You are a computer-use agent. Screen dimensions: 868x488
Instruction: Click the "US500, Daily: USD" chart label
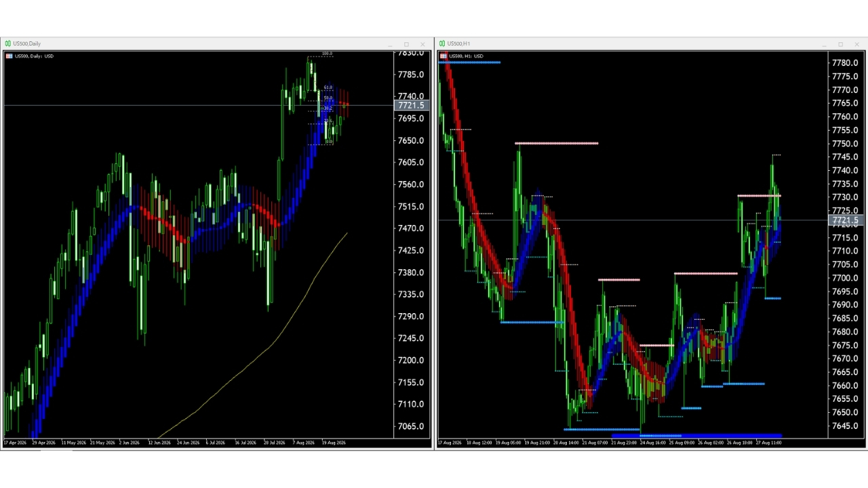[x=34, y=56]
